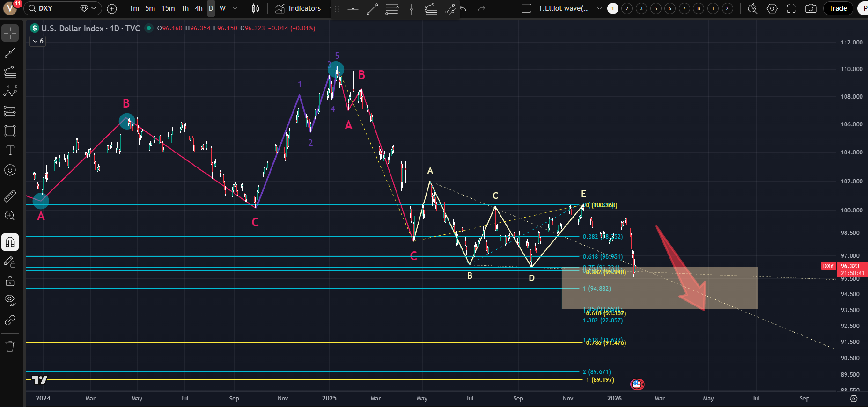This screenshot has height=407, width=868.
Task: Switch to the weekly W timeframe
Action: tap(222, 8)
